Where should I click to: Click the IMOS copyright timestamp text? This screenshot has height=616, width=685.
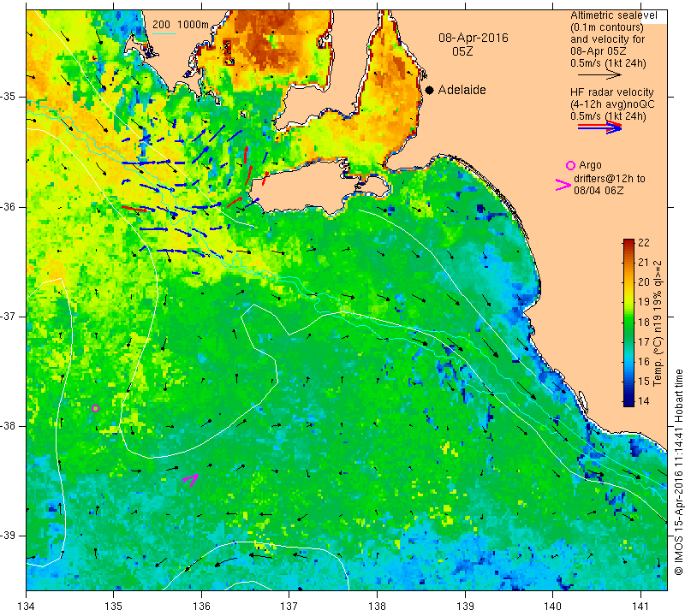(x=678, y=471)
